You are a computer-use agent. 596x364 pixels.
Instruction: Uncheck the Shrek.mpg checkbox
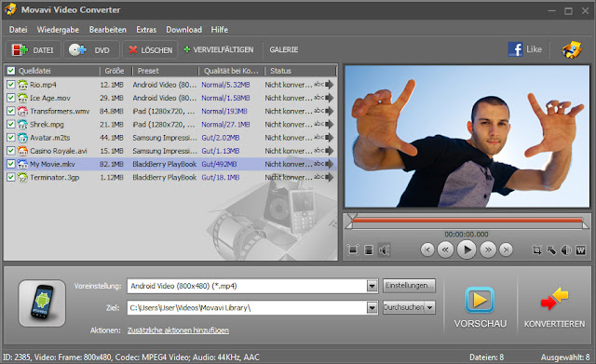tap(10, 124)
